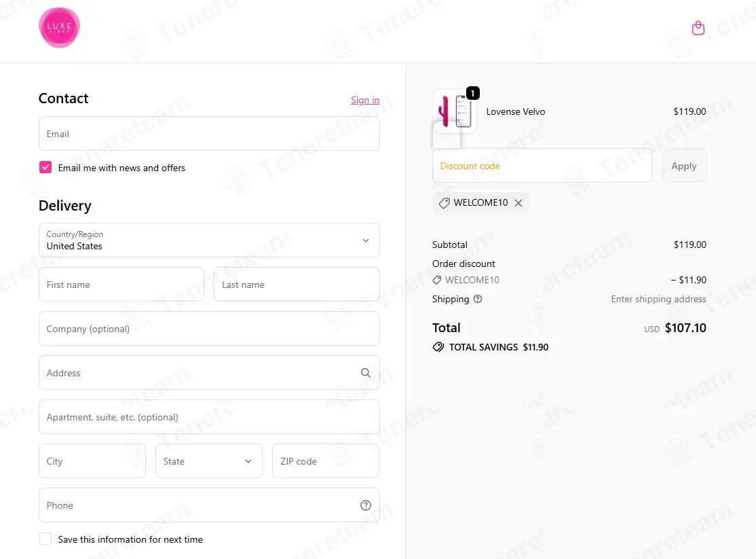Focus the Phone number field
This screenshot has width=756, height=559.
209,505
